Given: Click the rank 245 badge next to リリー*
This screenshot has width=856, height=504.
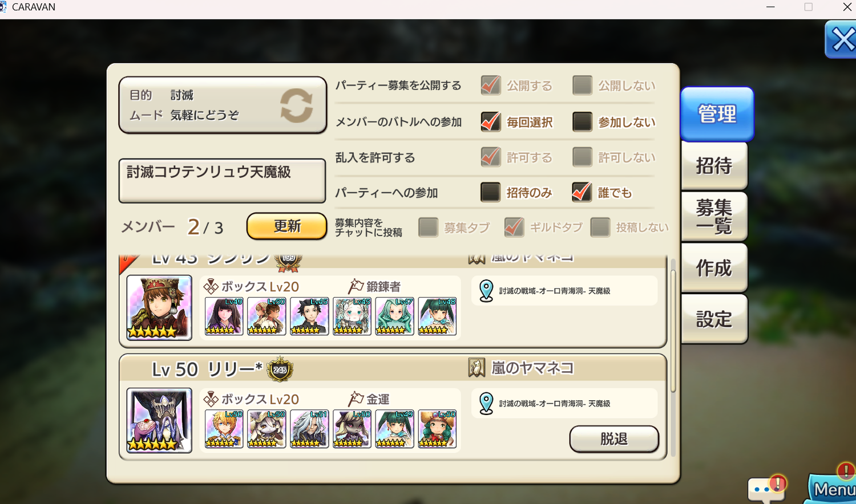Looking at the screenshot, I should coord(280,369).
